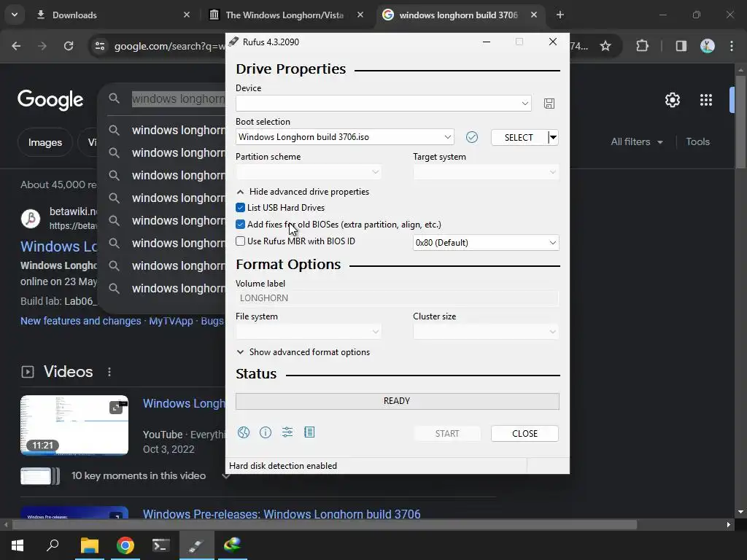Image resolution: width=747 pixels, height=560 pixels.
Task: Click the three-dot icon next to Videos
Action: click(109, 372)
